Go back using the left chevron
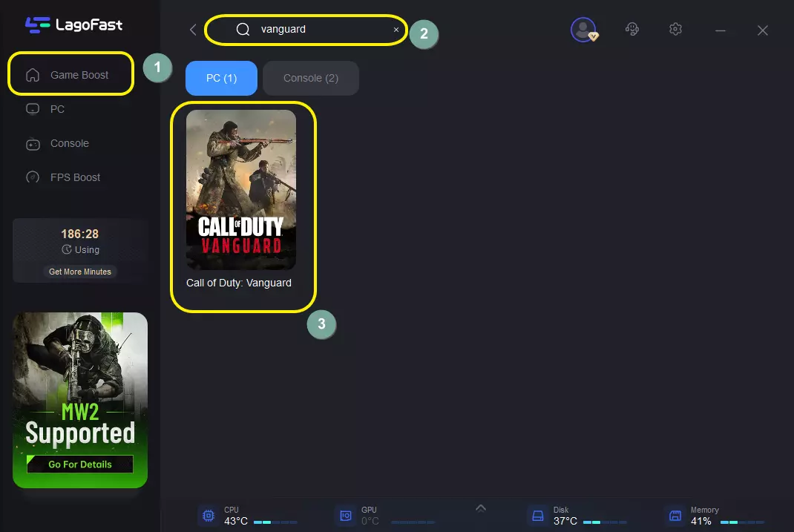794x532 pixels. 193,30
